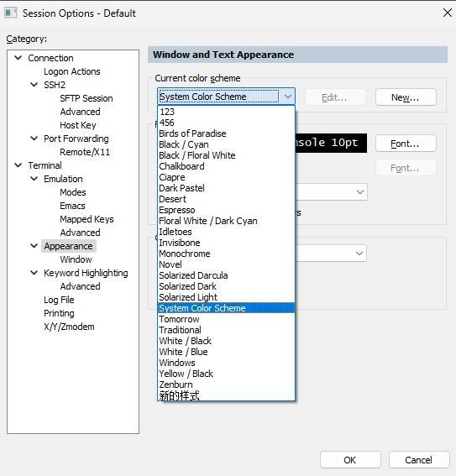The width and height of the screenshot is (456, 476).
Task: Select Logon Actions category
Action: (x=72, y=71)
